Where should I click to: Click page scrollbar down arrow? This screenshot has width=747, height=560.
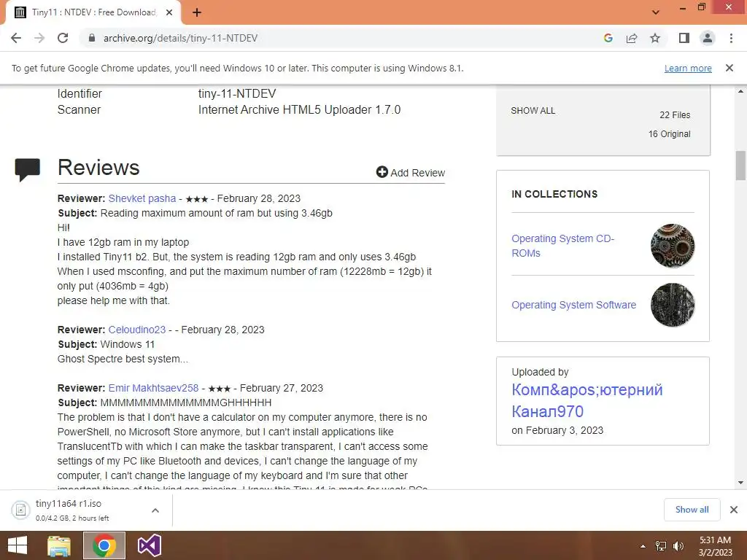pos(740,483)
